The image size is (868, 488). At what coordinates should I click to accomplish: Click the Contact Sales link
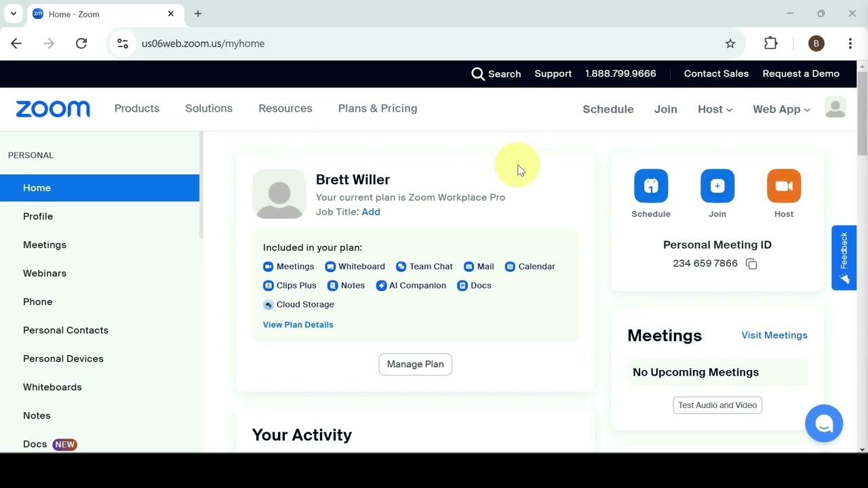716,74
